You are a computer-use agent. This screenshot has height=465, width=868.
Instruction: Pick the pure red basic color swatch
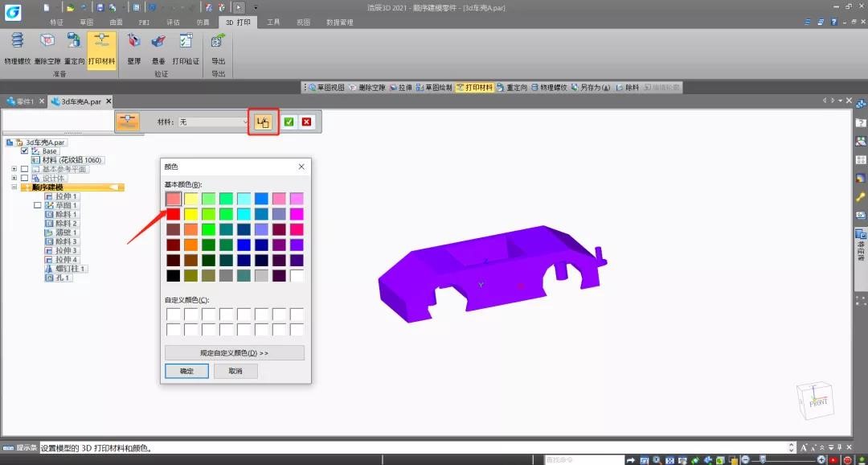[x=174, y=214]
